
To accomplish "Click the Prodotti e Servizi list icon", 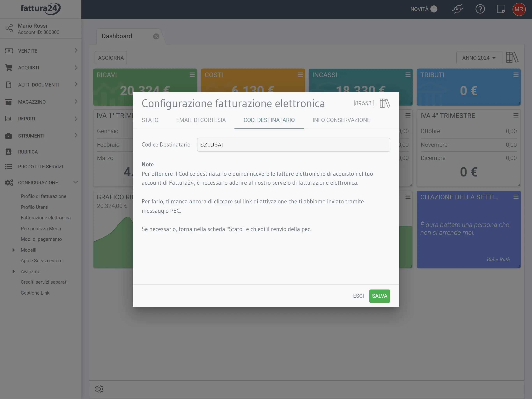I will tap(8, 167).
